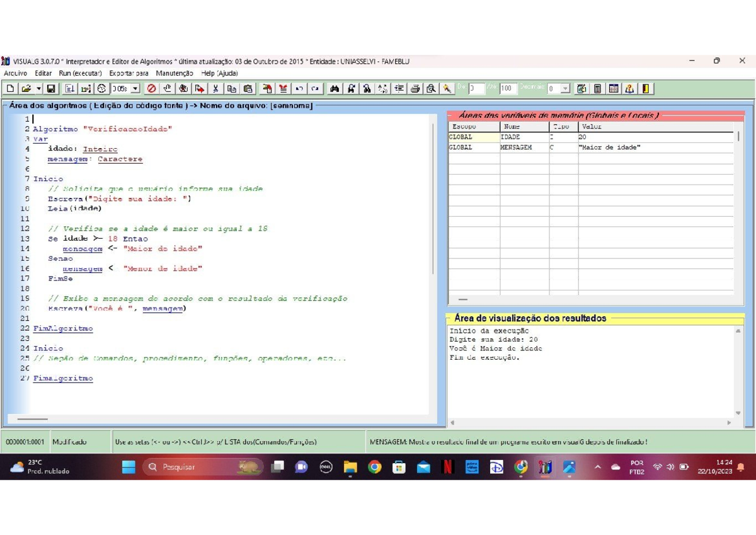Image resolution: width=756 pixels, height=535 pixels.
Task: Open the Manutenção menu
Action: [175, 73]
